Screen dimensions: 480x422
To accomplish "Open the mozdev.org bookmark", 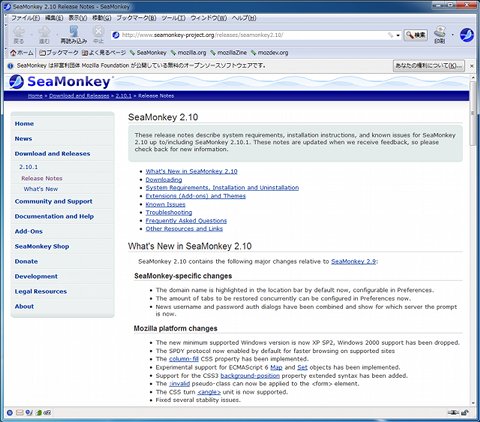I will coord(269,53).
